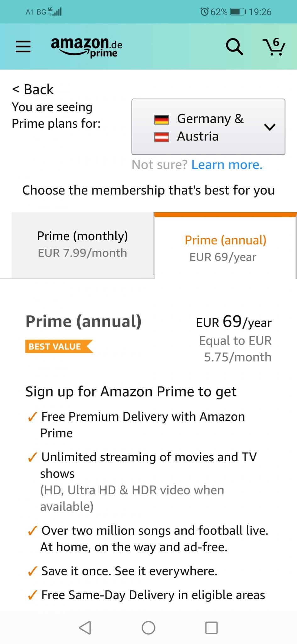The width and height of the screenshot is (297, 644).
Task: Tap the Amazon.de Prime logo
Action: click(x=86, y=47)
